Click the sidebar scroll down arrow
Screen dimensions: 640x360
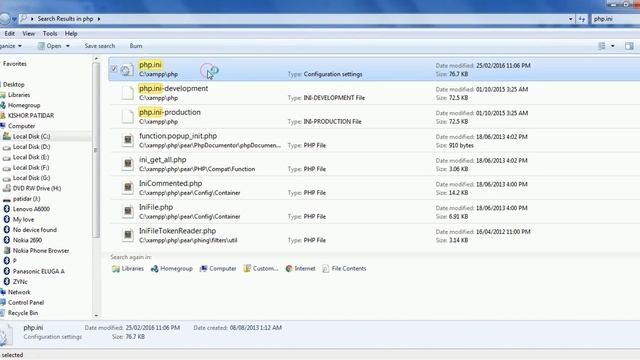[x=96, y=315]
